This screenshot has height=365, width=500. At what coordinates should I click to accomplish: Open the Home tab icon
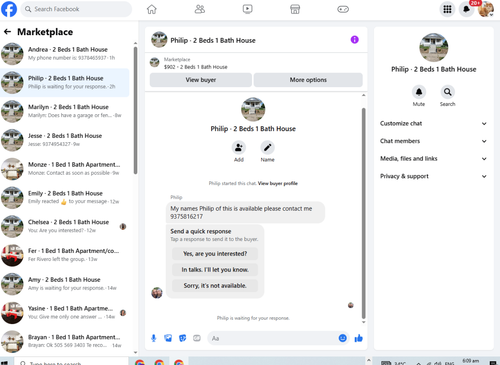click(x=152, y=9)
